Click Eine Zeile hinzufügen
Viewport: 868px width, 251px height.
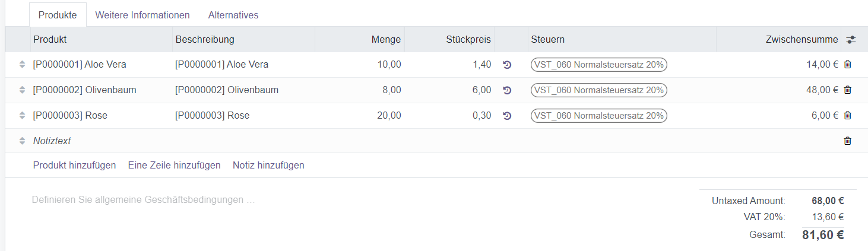pos(174,165)
